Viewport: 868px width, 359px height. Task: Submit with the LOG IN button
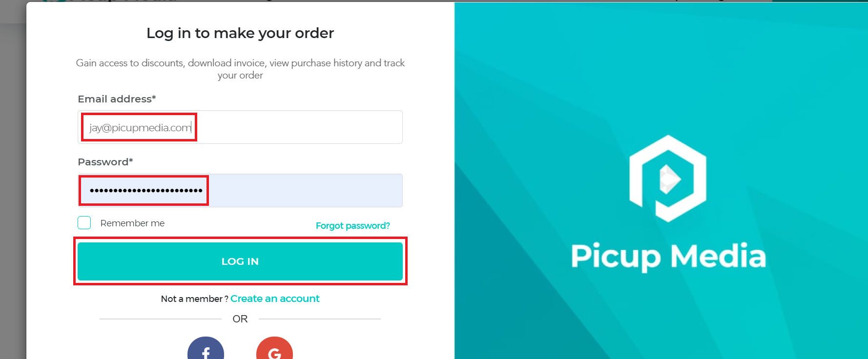click(x=240, y=261)
